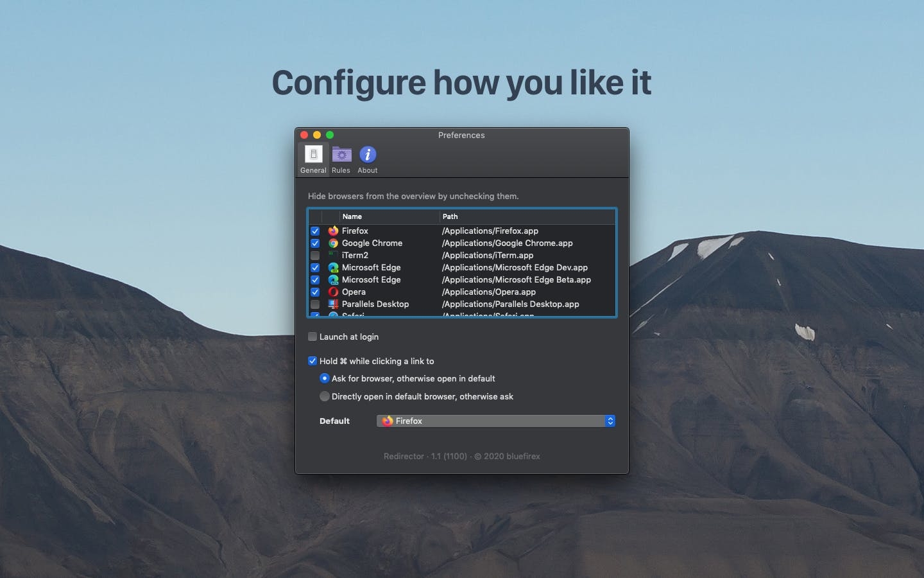Image resolution: width=924 pixels, height=578 pixels.
Task: Uncheck the Firefox browser checkbox
Action: click(x=315, y=231)
